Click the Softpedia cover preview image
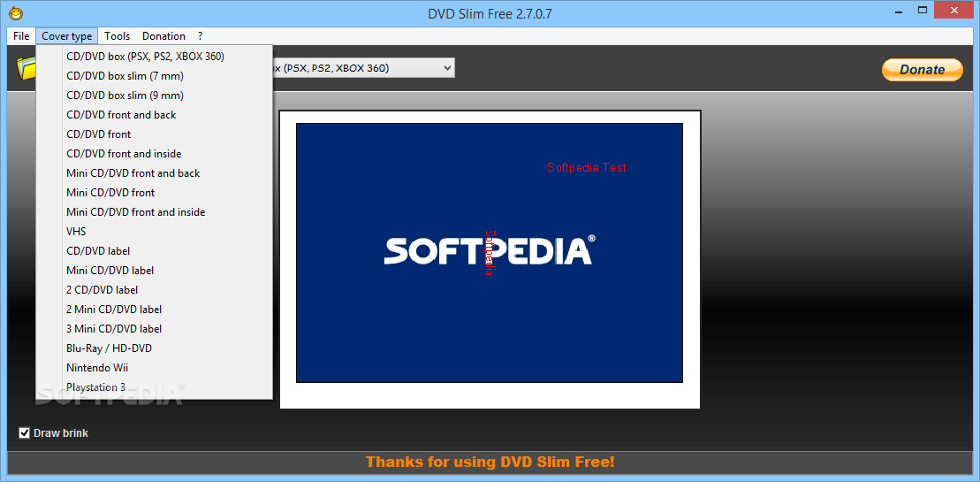This screenshot has height=482, width=980. [490, 253]
